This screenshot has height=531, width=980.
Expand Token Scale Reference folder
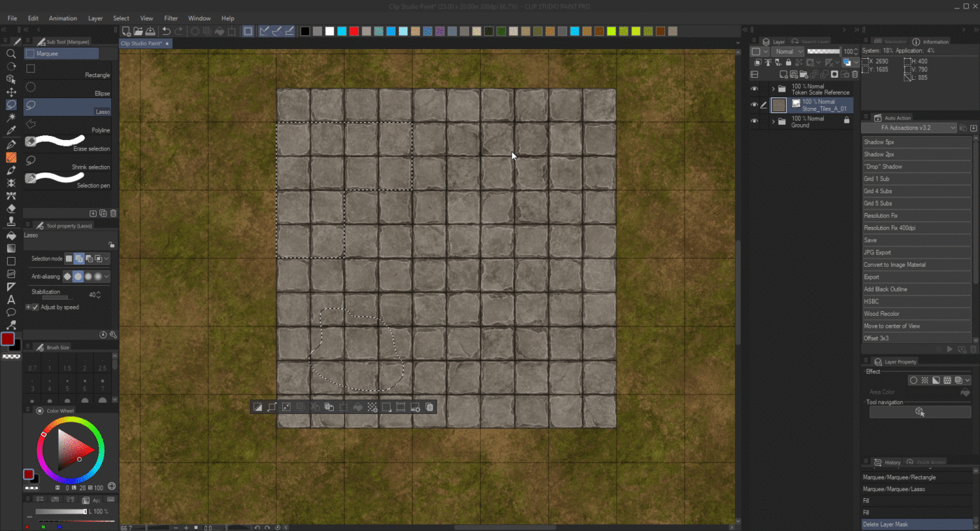tap(773, 89)
